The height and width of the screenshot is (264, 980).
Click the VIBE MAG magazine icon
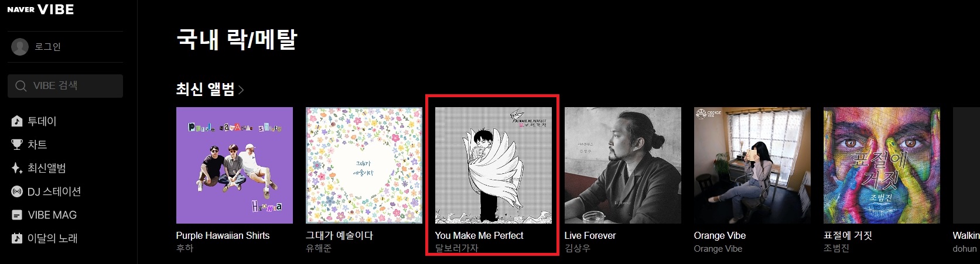point(17,215)
